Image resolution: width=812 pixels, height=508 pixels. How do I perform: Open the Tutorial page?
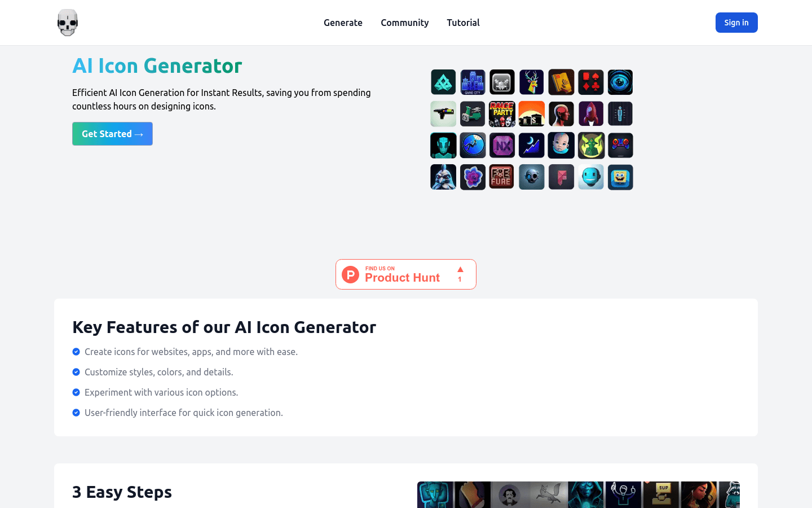pos(463,23)
